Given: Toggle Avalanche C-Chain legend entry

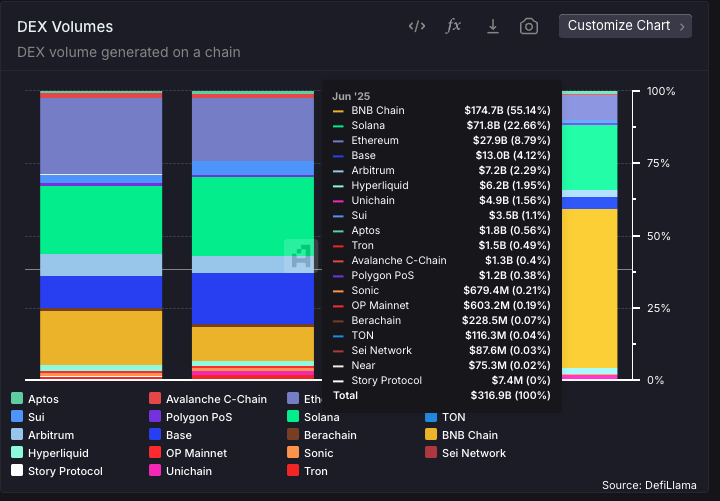Looking at the screenshot, I should [x=208, y=399].
